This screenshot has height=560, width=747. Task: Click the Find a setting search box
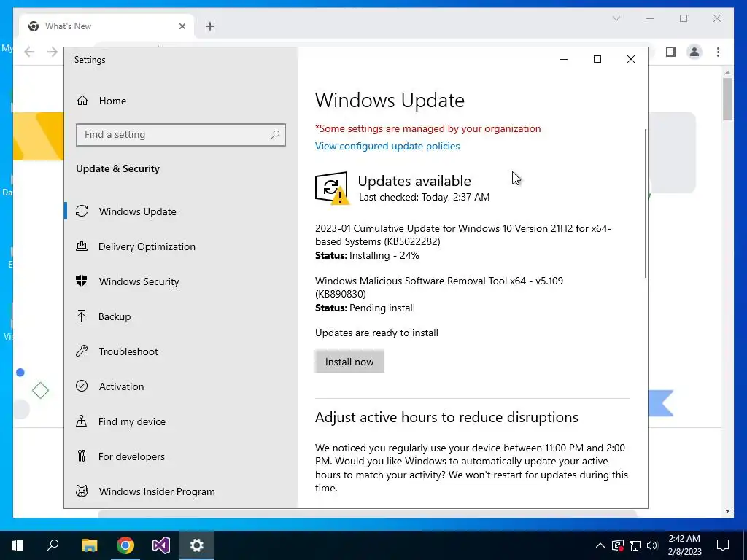coord(181,135)
